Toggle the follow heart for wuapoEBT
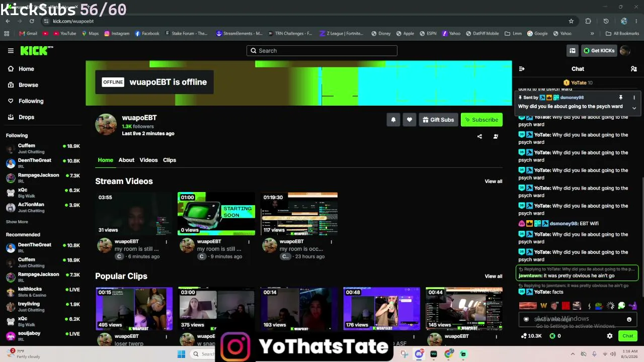The width and height of the screenshot is (644, 362). [x=410, y=120]
